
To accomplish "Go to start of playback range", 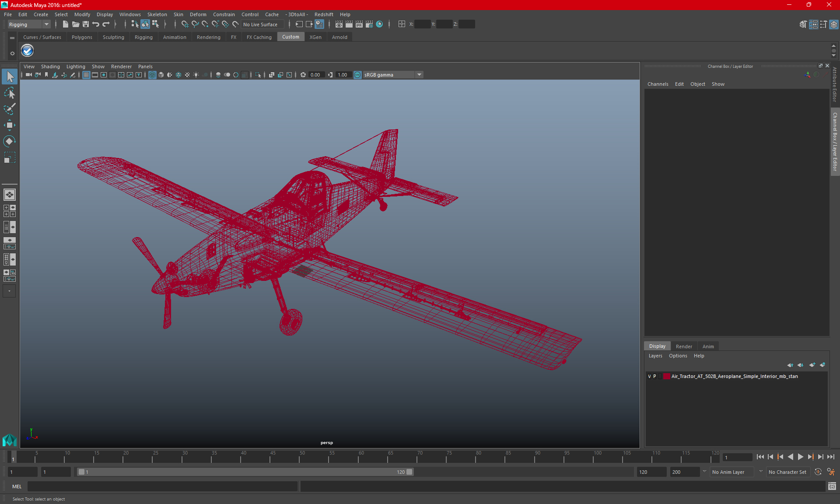I will click(760, 457).
